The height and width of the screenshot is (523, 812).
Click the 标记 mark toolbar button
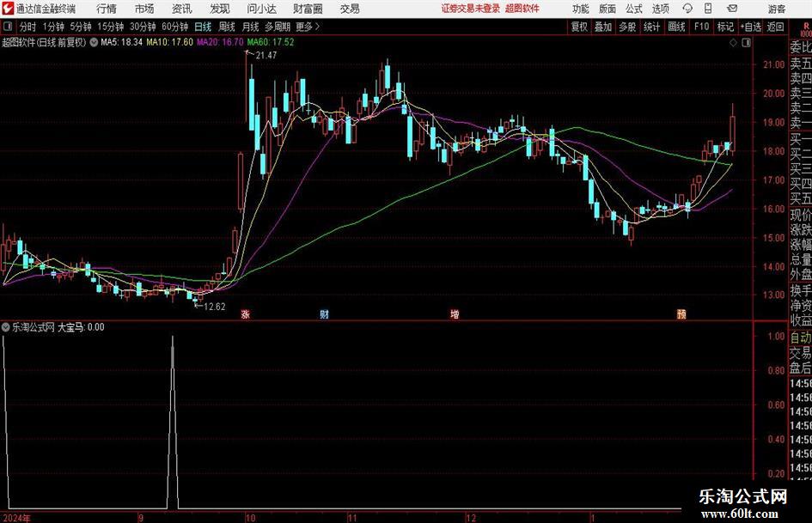pyautogui.click(x=725, y=27)
